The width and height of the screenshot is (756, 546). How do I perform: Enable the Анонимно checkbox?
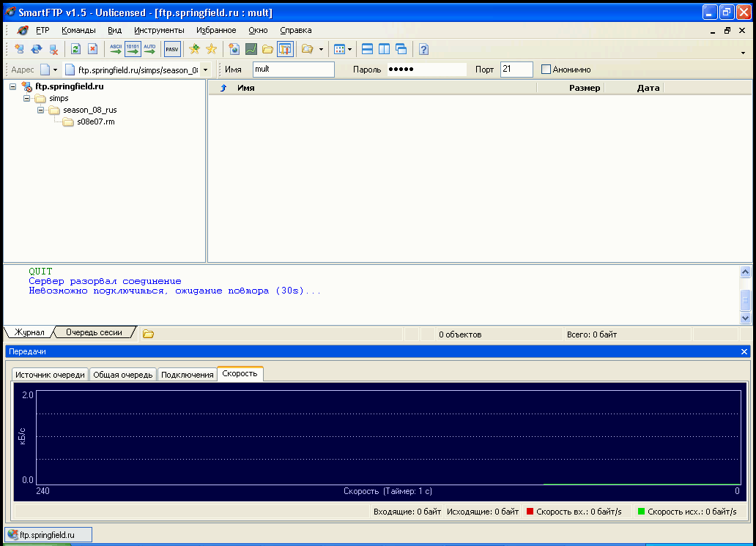click(546, 70)
